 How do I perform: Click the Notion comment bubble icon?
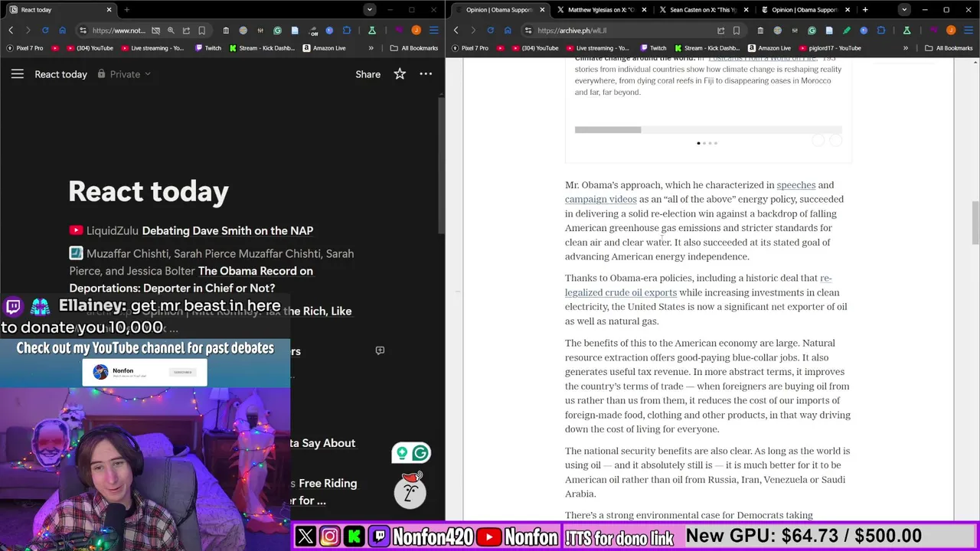380,350
